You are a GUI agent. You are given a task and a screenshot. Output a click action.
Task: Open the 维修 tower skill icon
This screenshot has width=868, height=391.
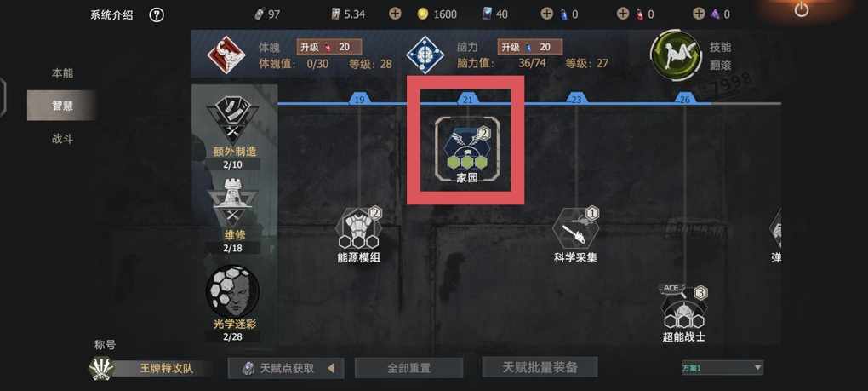232,203
